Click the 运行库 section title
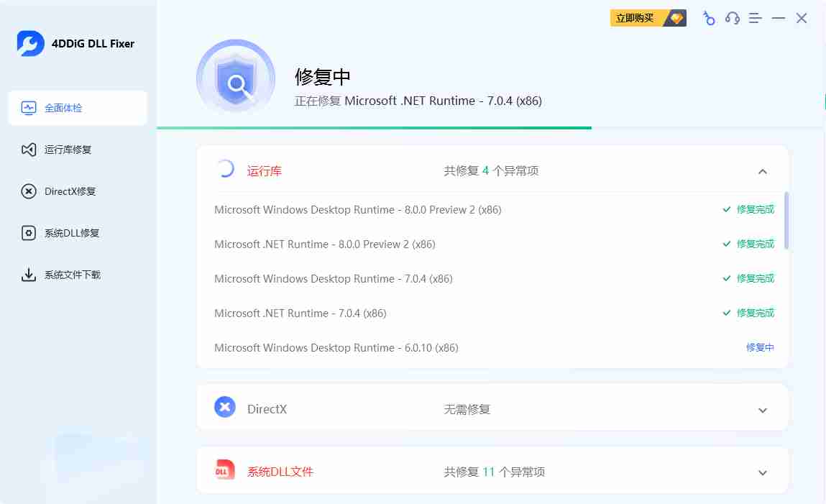 click(x=265, y=171)
